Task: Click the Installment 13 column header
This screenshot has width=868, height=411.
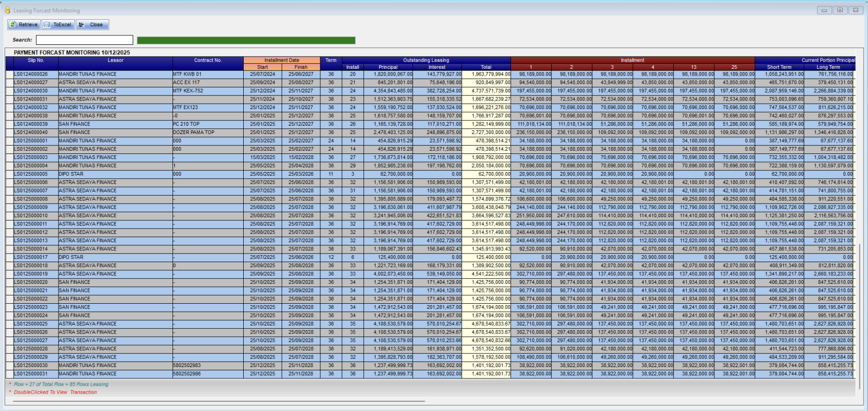Action: 694,67
